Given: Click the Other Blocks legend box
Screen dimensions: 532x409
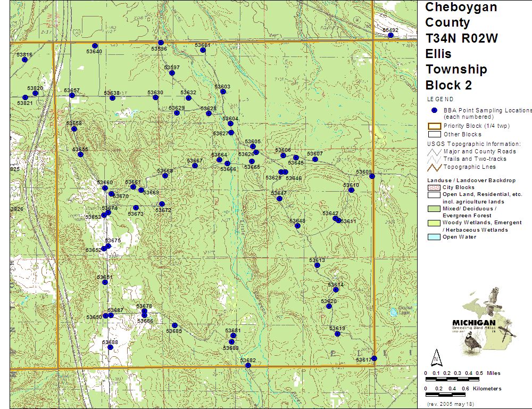Looking at the screenshot, I should (434, 134).
